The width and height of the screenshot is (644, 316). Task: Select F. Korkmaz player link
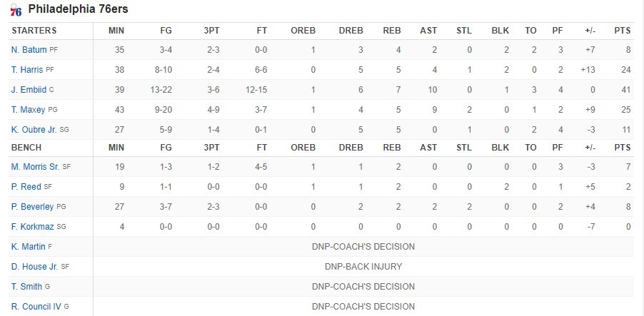pyautogui.click(x=32, y=227)
